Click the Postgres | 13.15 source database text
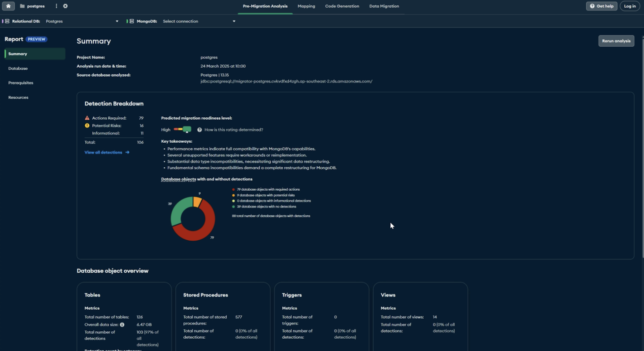This screenshot has height=351, width=644. (215, 75)
